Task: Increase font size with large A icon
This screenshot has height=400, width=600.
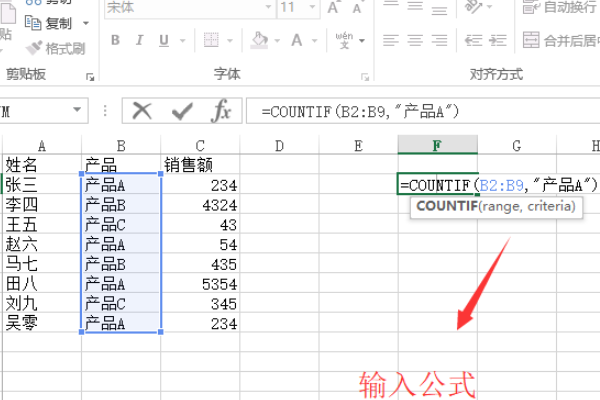Action: click(333, 7)
